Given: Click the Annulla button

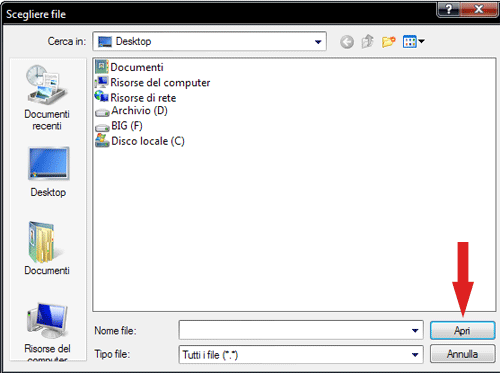Looking at the screenshot, I should tap(462, 354).
